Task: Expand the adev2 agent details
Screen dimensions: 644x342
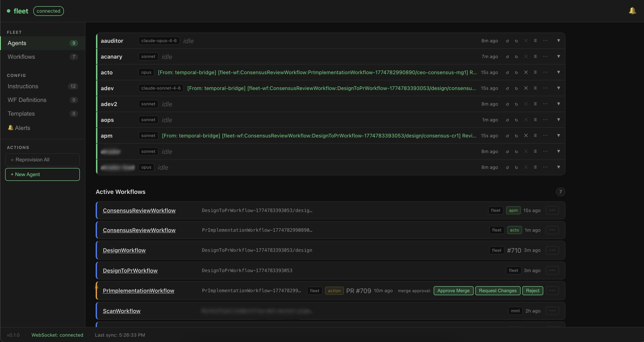Action: [x=559, y=104]
